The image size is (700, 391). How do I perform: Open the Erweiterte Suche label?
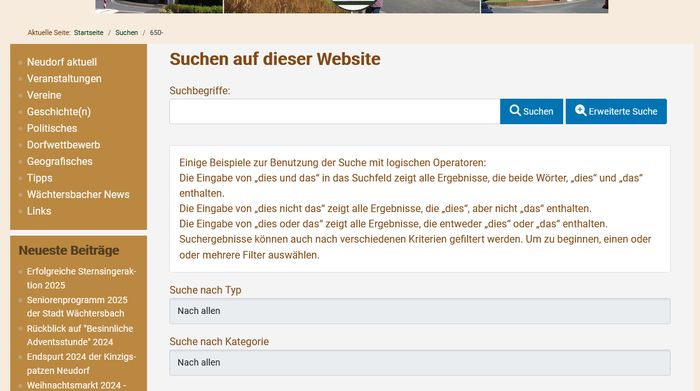[x=623, y=112]
